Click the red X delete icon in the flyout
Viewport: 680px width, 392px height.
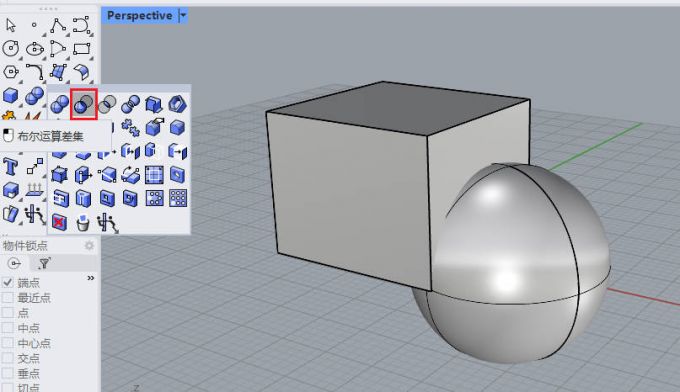click(x=59, y=222)
